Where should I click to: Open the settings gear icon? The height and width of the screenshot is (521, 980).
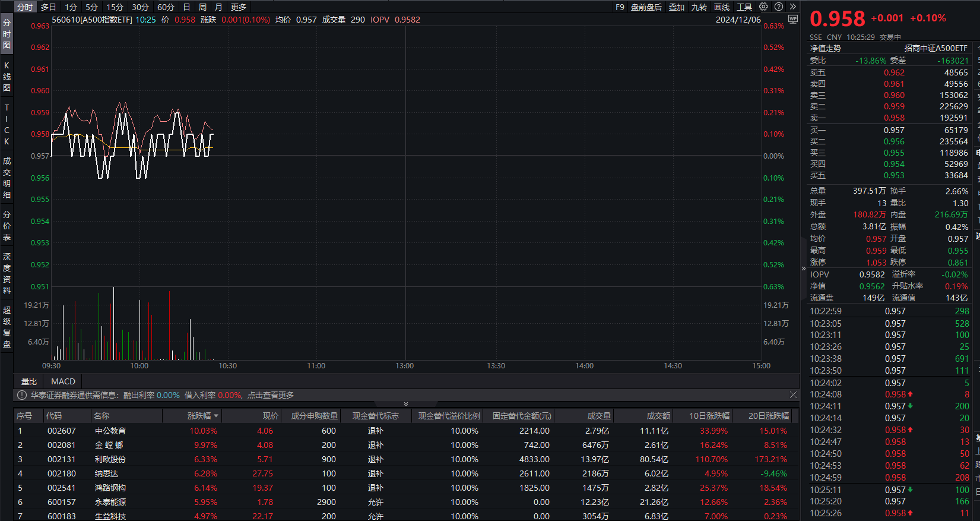763,7
